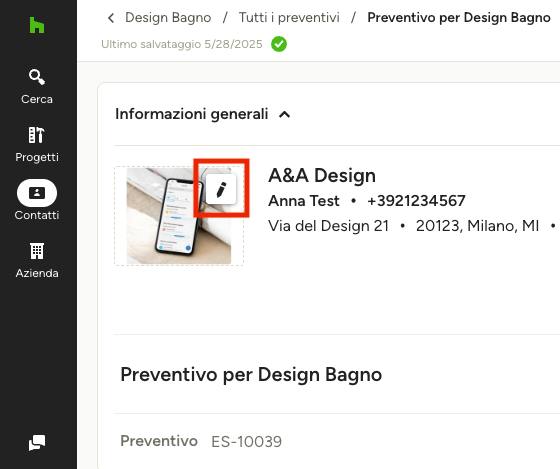Click the Preventivo per Design Bagno title

(x=251, y=375)
